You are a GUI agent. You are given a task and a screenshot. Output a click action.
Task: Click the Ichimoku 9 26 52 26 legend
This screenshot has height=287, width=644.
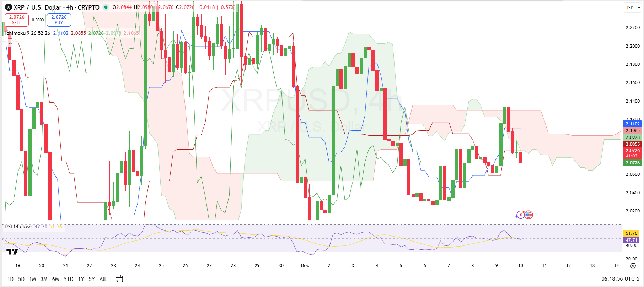27,33
